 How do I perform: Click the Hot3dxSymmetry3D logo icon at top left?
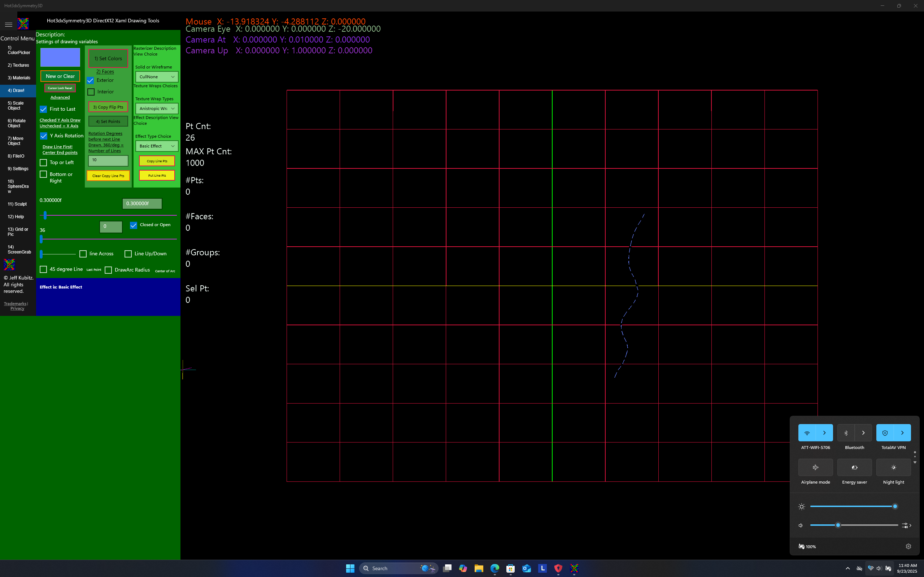23,24
